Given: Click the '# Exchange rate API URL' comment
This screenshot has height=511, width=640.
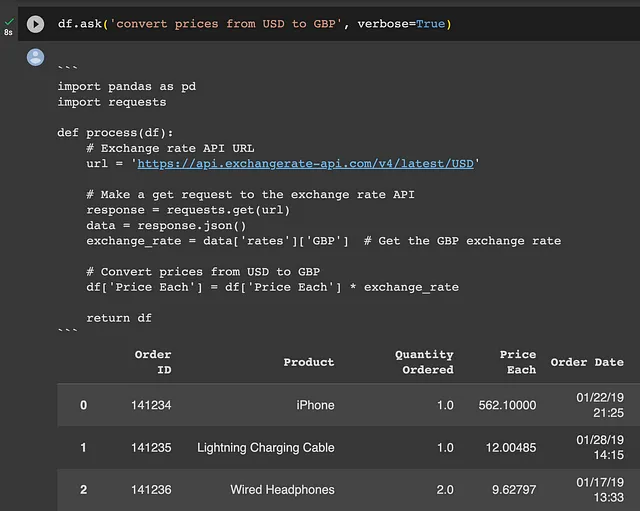Looking at the screenshot, I should click(x=170, y=148).
